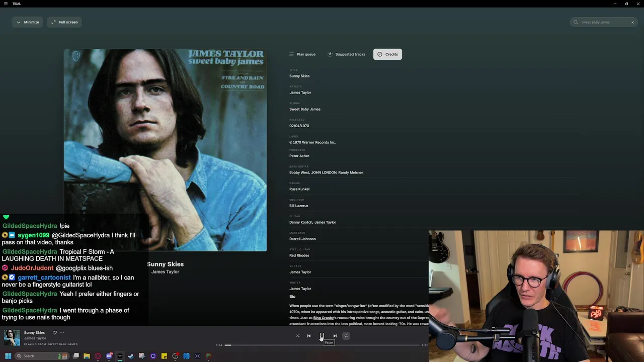Viewport: 644px width, 362px height.
Task: Click GildedSpaceHydra username on '!pie' message
Action: [30, 226]
